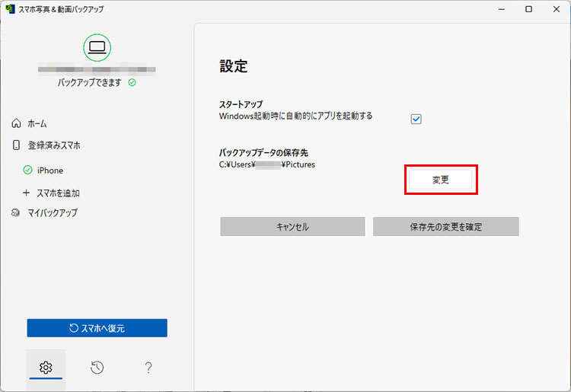Uncheck the Windows startup auto-launch checkbox

(x=416, y=119)
